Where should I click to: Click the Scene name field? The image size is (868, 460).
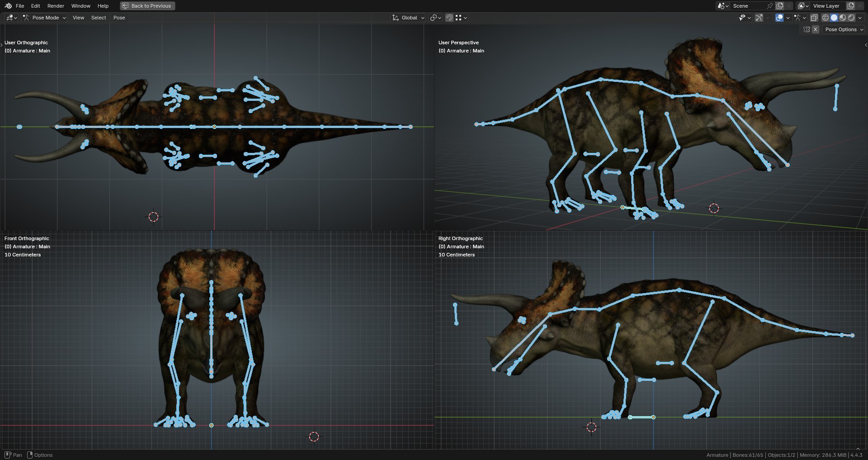(748, 6)
